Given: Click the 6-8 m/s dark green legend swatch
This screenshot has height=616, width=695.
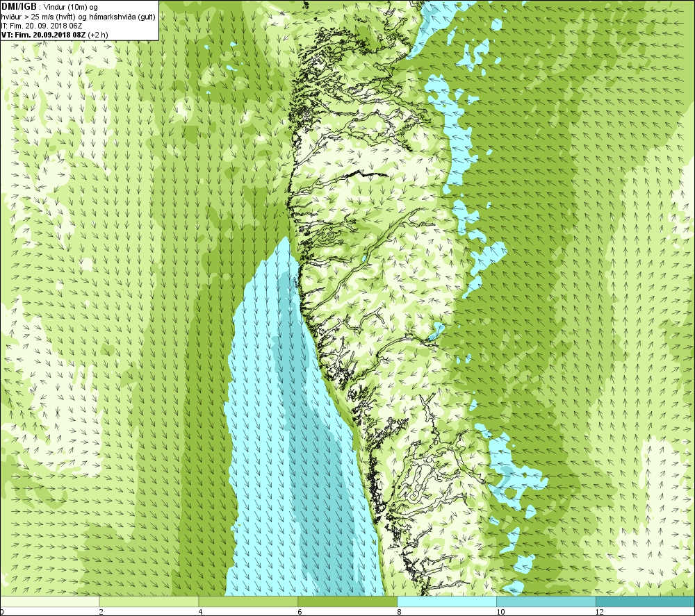Looking at the screenshot, I should coord(347,601).
